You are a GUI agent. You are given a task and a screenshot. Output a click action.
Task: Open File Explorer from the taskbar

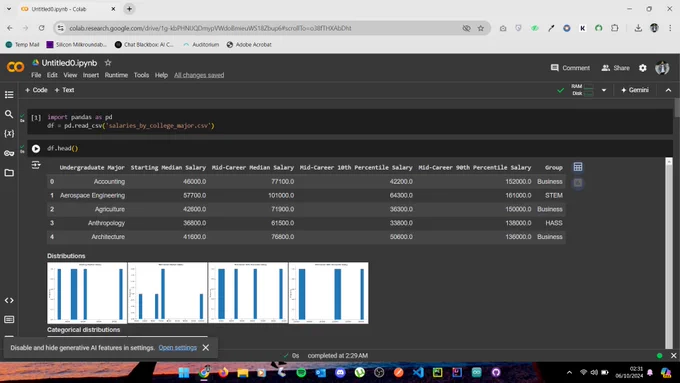(x=242, y=373)
